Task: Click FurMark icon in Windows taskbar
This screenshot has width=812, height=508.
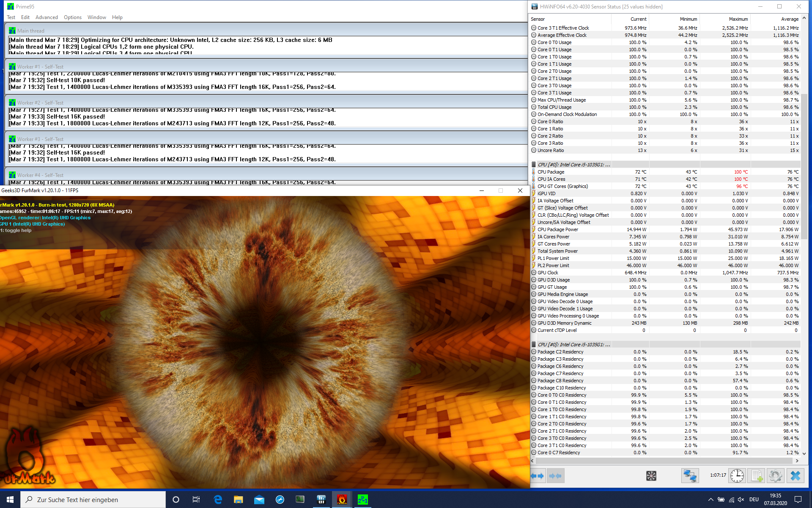Action: pos(342,500)
